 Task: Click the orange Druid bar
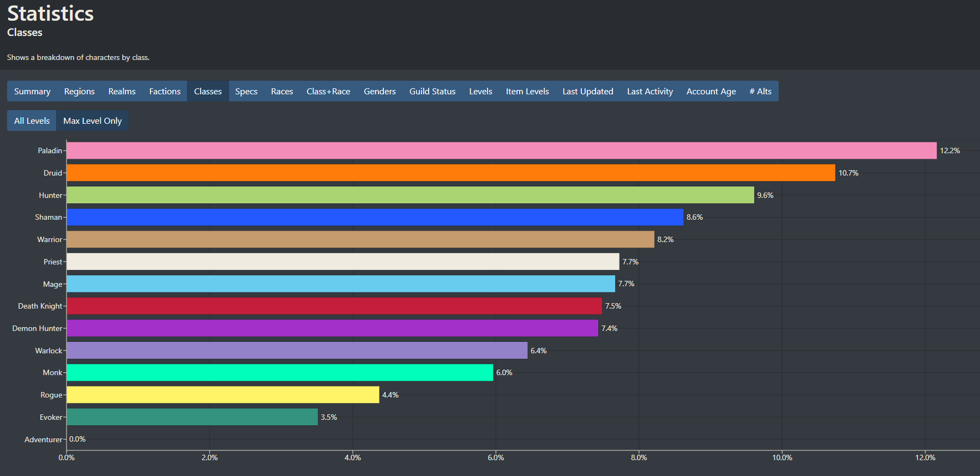451,173
